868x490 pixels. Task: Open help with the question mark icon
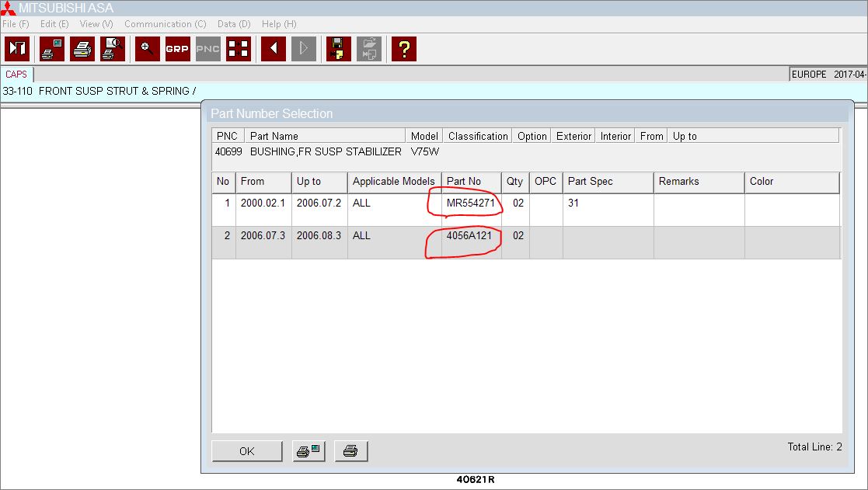point(403,49)
